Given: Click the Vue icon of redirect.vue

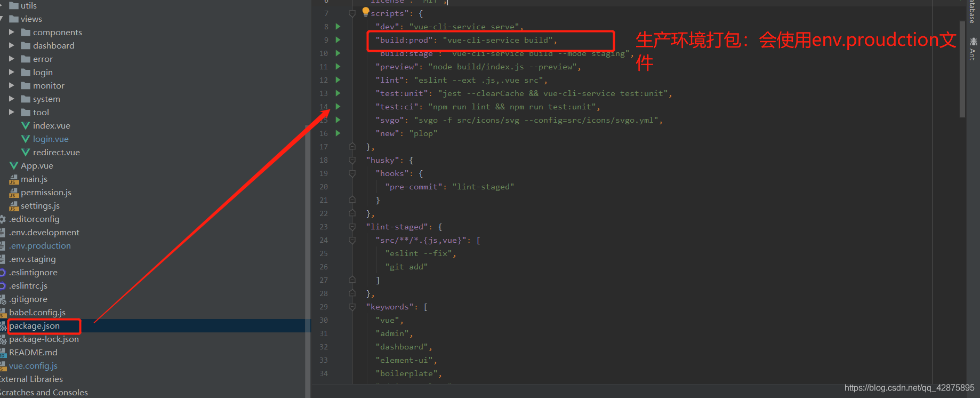Looking at the screenshot, I should pos(25,152).
